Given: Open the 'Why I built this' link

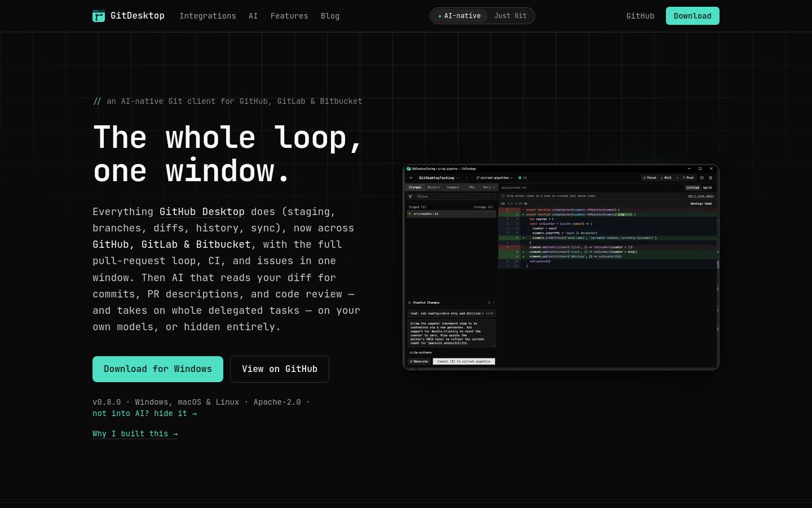Looking at the screenshot, I should (135, 433).
